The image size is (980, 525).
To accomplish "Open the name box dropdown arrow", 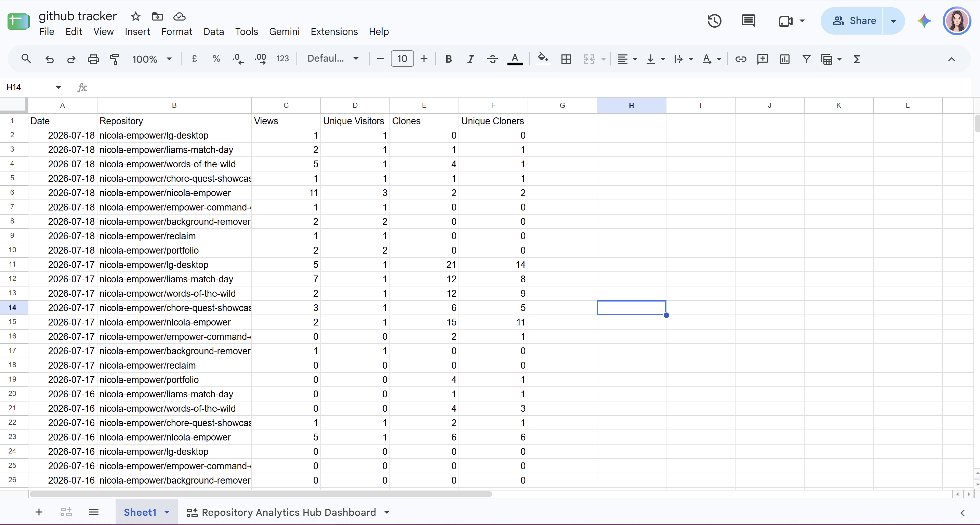I will [58, 88].
